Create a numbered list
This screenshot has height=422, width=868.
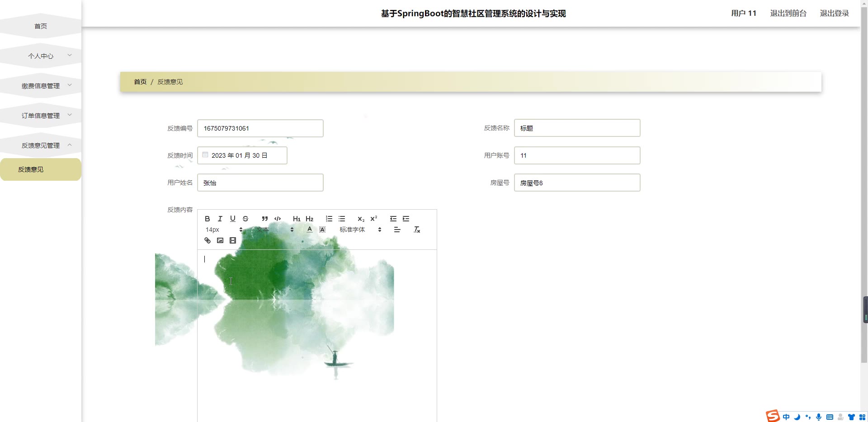coord(329,219)
